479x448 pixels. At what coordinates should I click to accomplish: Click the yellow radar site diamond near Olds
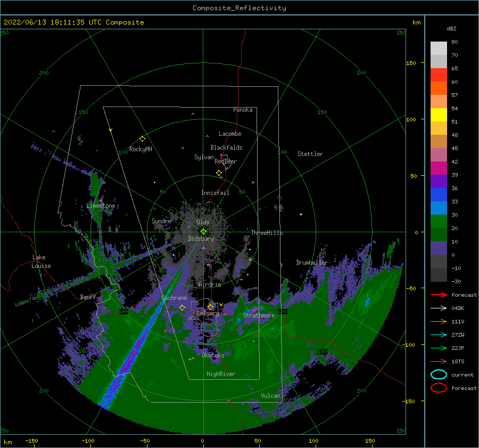203,232
